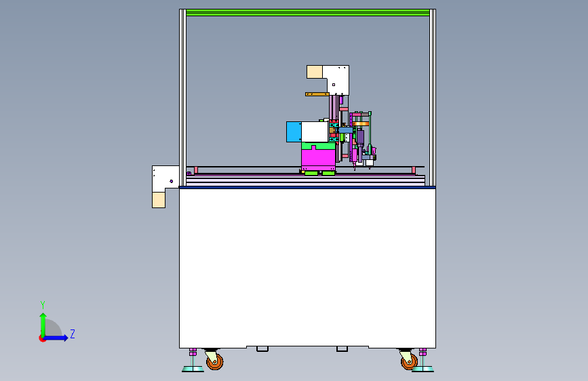Screen dimensions: 588x381
Task: Select the left orange caster wheel
Action: click(215, 362)
